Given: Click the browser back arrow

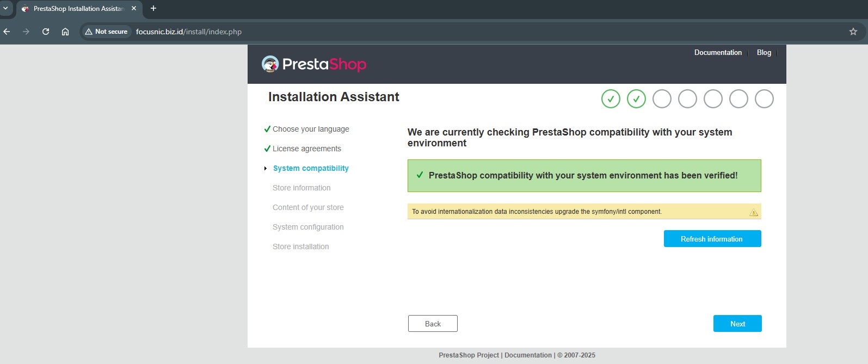Looking at the screenshot, I should tap(7, 32).
